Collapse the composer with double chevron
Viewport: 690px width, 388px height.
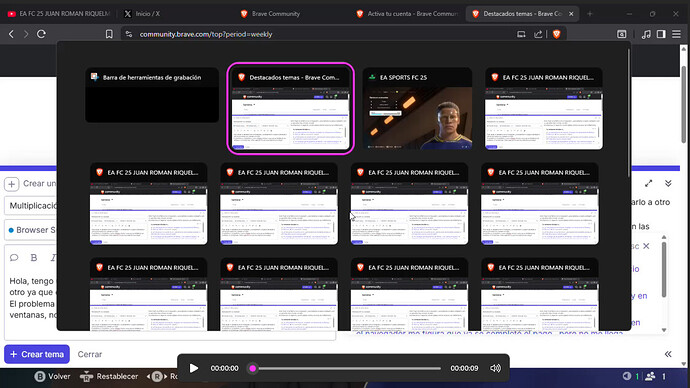[668, 183]
